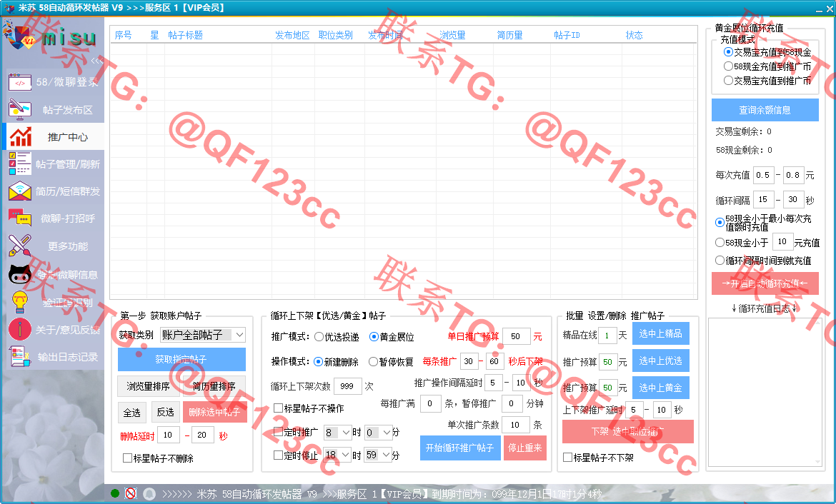Open the 微聊-打招呼 chat icon
The image size is (836, 504).
pos(20,218)
